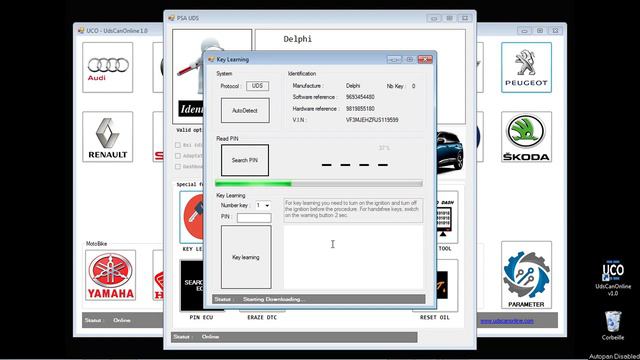Click the AutoDetect button
640x360 pixels.
tap(245, 110)
